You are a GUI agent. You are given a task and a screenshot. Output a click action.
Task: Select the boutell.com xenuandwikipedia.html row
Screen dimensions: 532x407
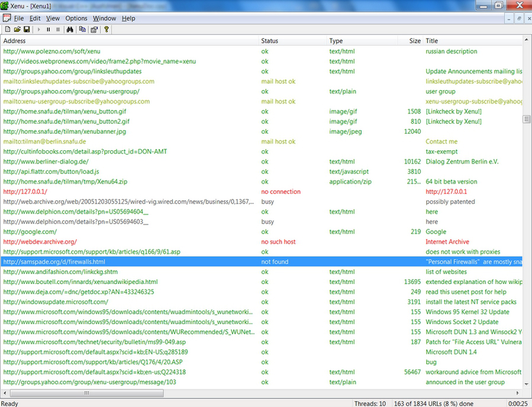pyautogui.click(x=262, y=282)
